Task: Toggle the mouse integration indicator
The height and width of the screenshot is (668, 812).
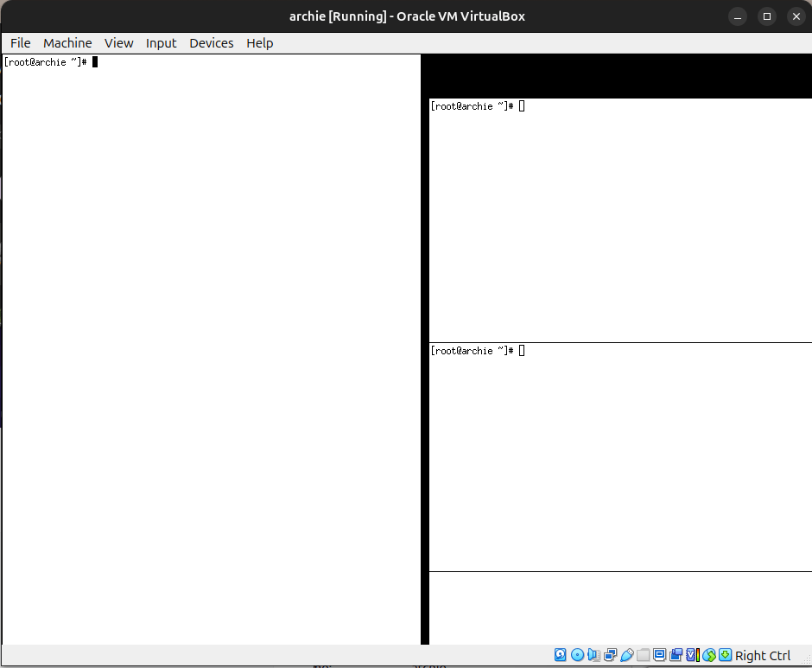Action: point(709,655)
